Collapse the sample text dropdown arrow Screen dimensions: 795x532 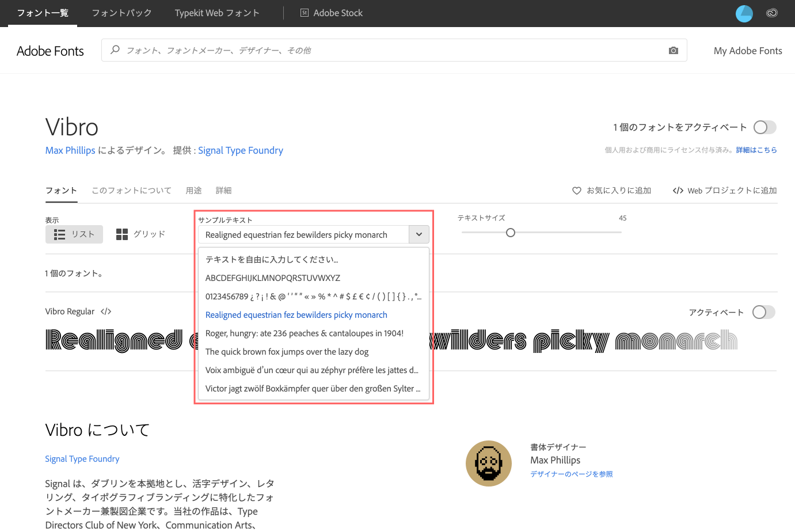point(419,234)
